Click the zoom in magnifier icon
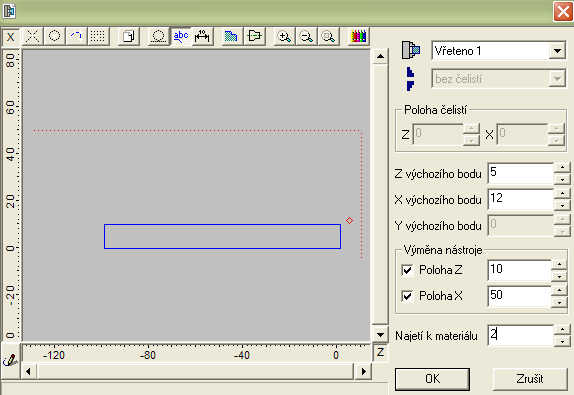 tap(284, 36)
